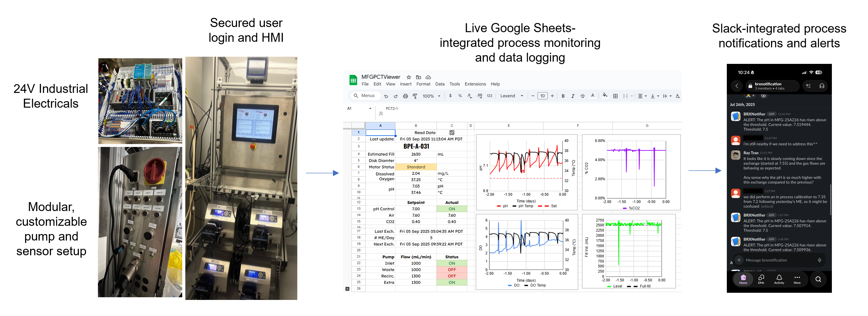
Task: Open the borders tool
Action: 615,96
